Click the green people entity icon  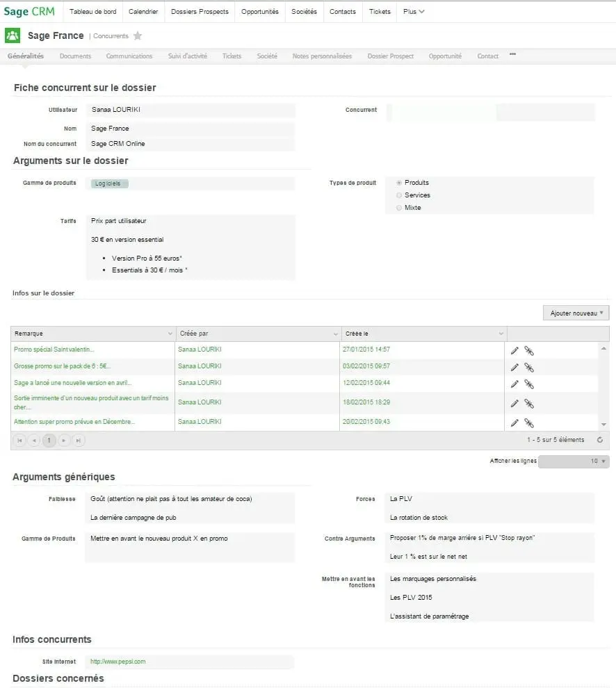point(13,35)
